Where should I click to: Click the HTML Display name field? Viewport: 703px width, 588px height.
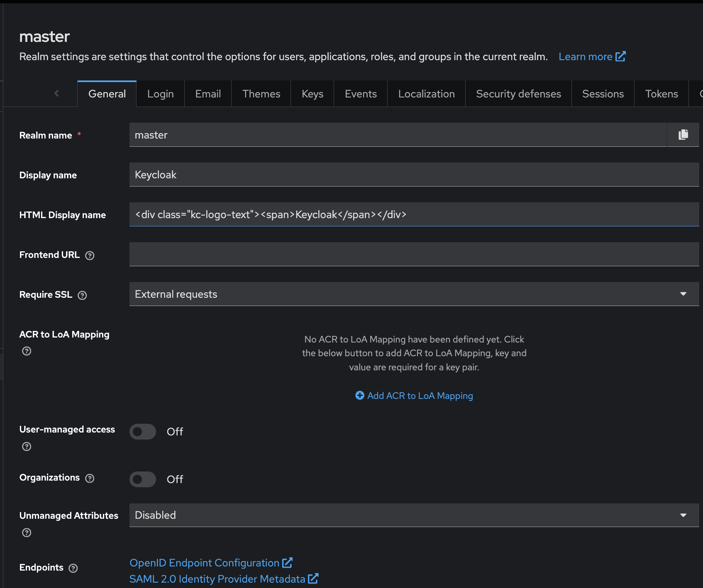pos(414,214)
